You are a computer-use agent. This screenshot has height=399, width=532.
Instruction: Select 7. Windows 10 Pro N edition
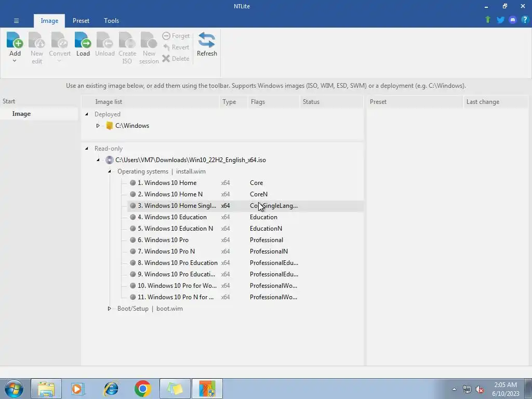point(245,251)
